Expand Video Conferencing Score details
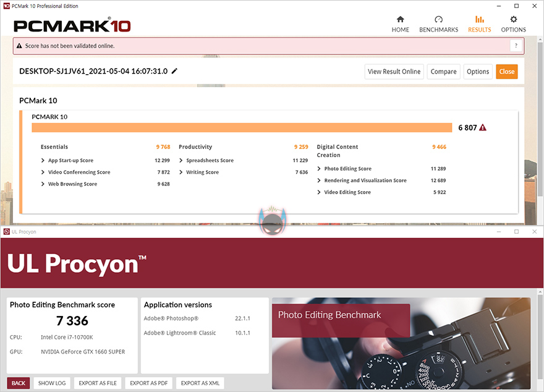The image size is (544, 392). pos(43,172)
